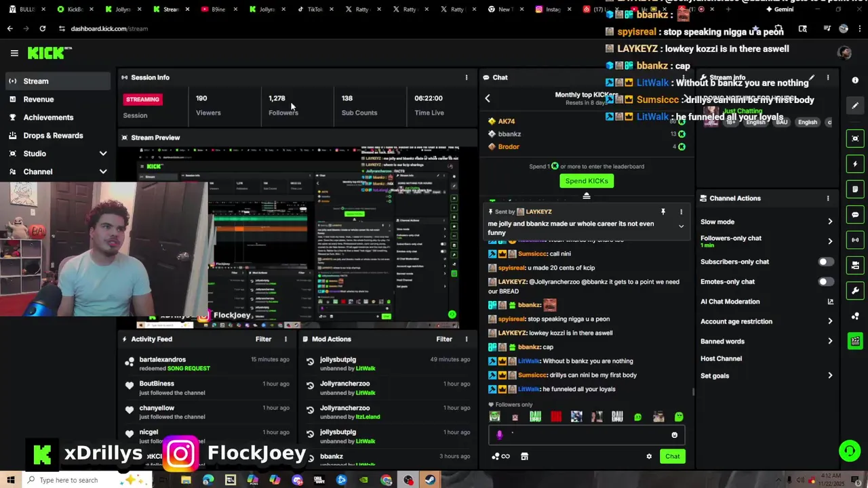The image size is (868, 488).
Task: Open Steam from the taskbar
Action: pyautogui.click(x=430, y=480)
